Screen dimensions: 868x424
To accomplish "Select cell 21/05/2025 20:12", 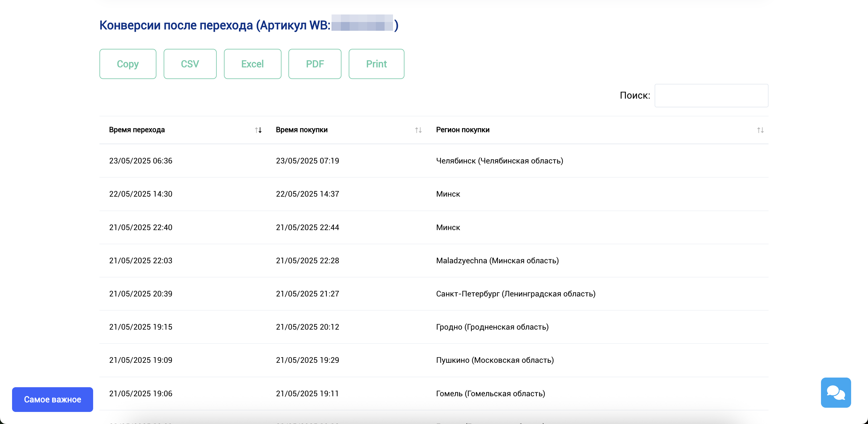I will coord(307,327).
